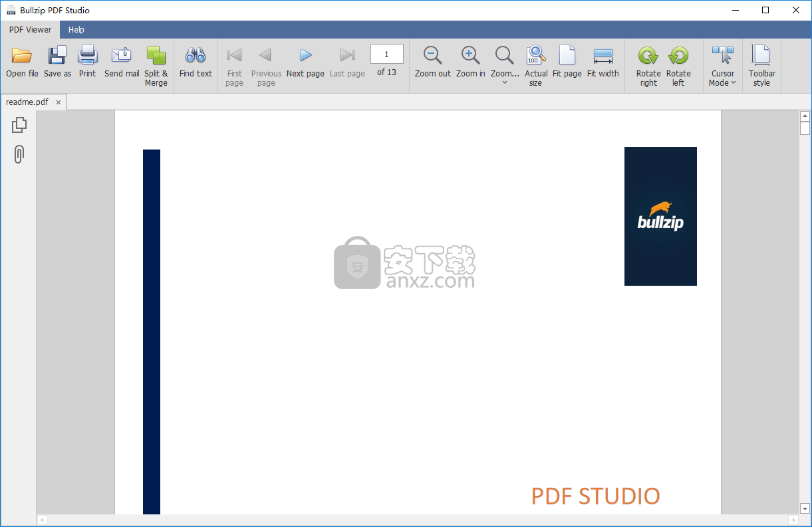Click the bullzip logo image in document

pyautogui.click(x=660, y=216)
